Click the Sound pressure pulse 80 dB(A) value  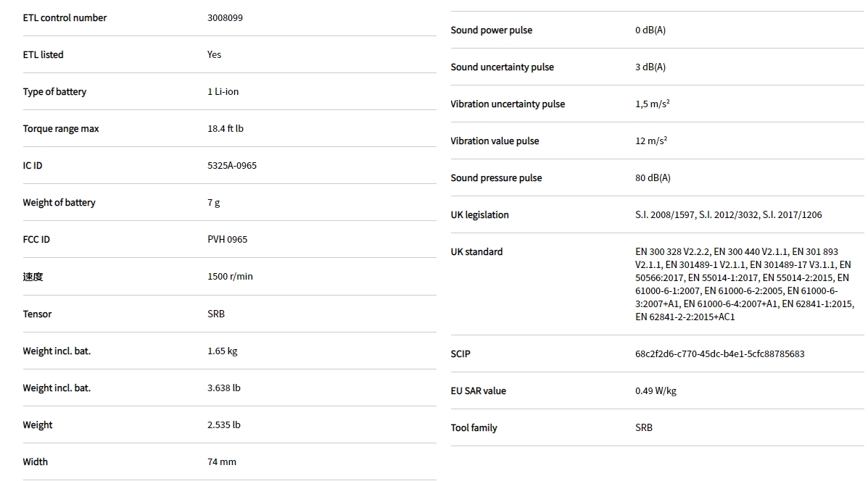653,178
